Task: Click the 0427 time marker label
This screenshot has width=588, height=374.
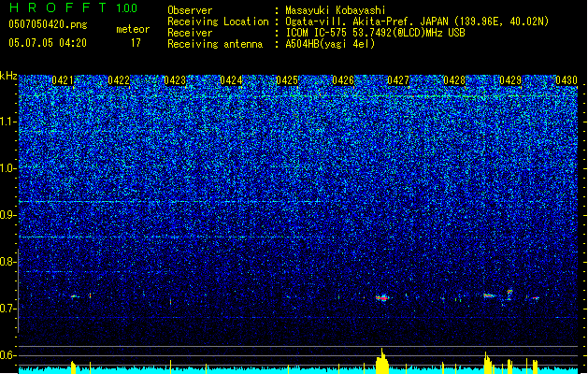Action: 398,80
